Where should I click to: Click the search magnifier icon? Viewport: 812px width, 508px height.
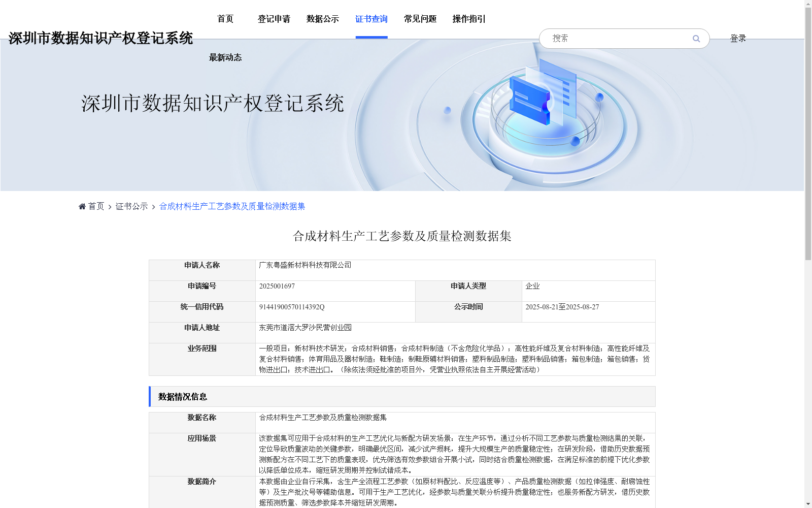coord(696,38)
